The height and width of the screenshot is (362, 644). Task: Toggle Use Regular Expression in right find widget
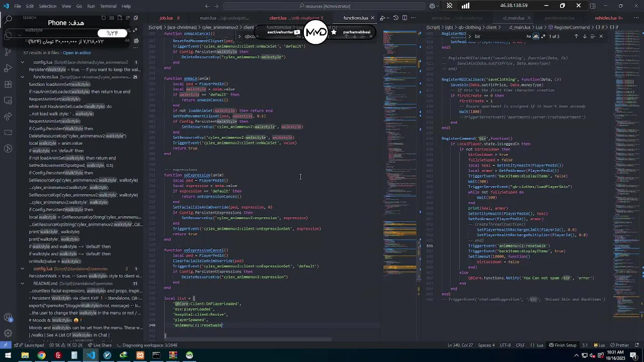(543, 36)
